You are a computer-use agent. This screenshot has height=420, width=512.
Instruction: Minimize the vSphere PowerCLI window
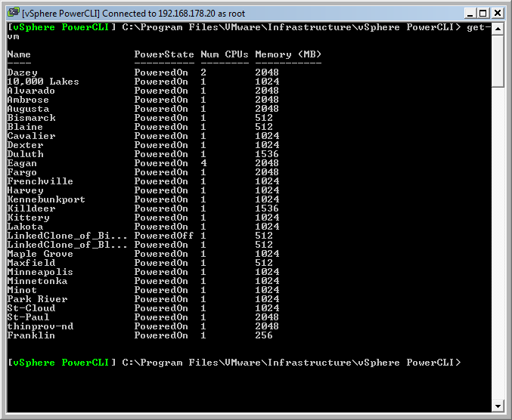click(470, 13)
